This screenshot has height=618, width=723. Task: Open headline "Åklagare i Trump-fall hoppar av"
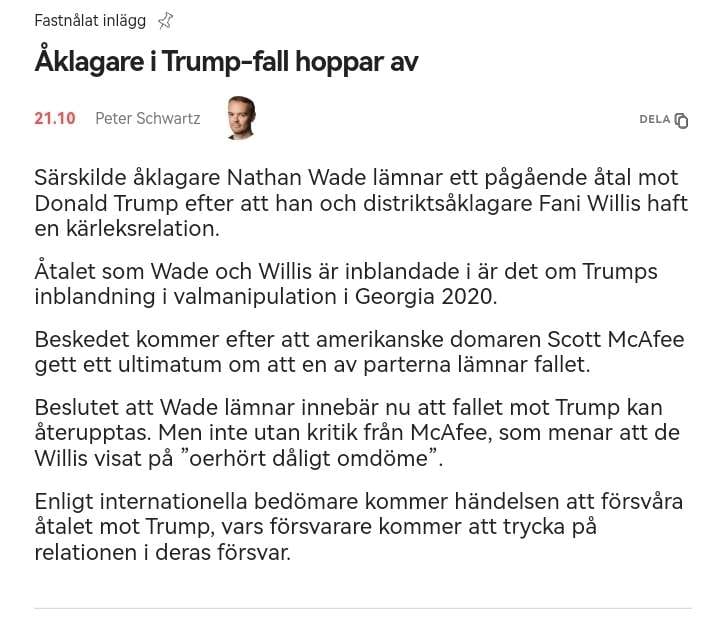pos(226,62)
